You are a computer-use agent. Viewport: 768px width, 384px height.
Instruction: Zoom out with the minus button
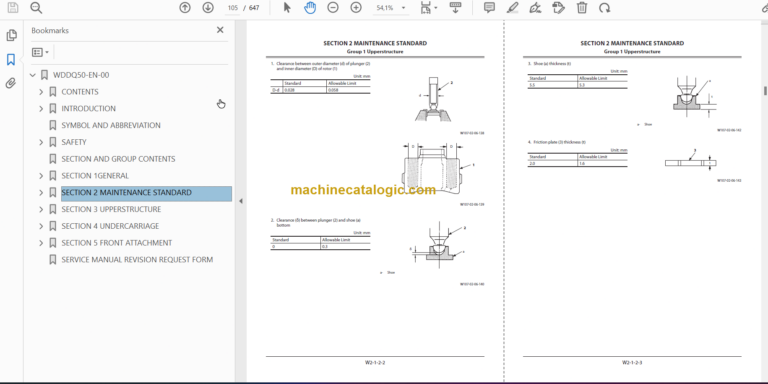click(333, 7)
